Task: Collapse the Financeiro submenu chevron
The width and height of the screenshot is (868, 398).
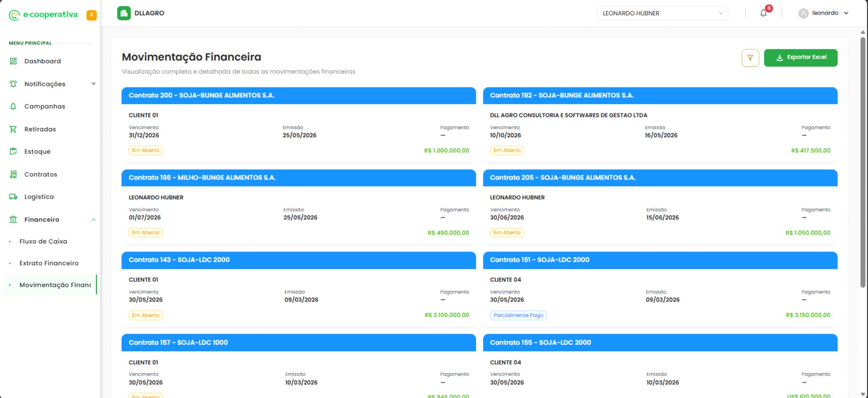Action: point(94,220)
